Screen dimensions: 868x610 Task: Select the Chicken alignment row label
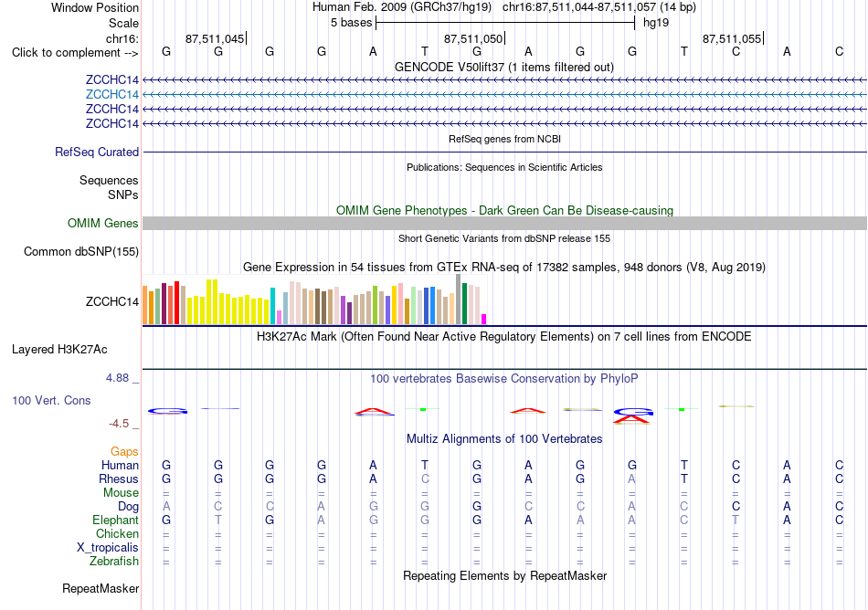117,533
